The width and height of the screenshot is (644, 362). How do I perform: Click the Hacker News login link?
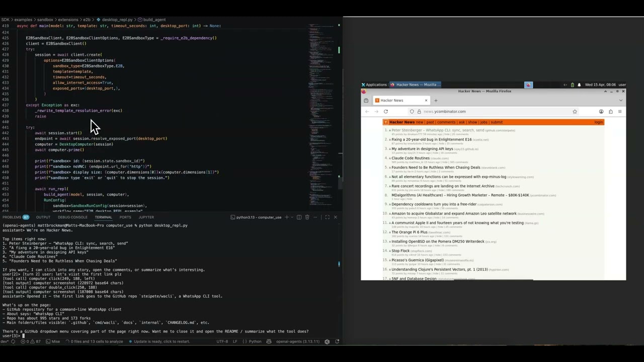(x=598, y=122)
